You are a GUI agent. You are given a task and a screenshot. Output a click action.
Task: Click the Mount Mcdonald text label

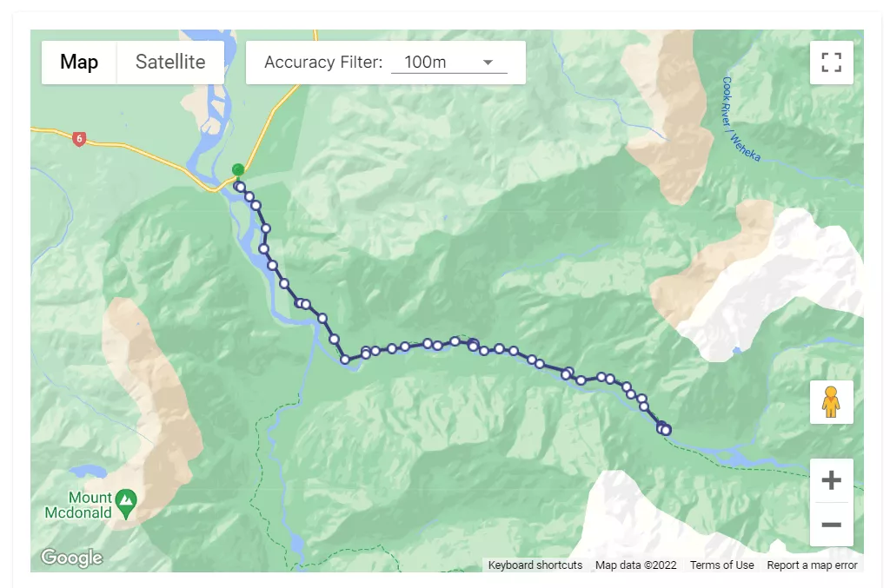coord(78,505)
